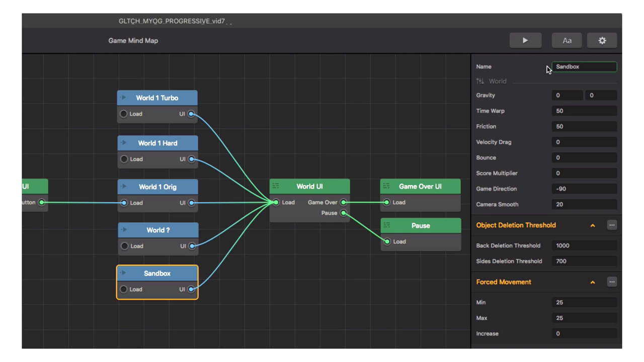The height and width of the screenshot is (362, 644).
Task: Select the World ? node header
Action: pos(158,230)
